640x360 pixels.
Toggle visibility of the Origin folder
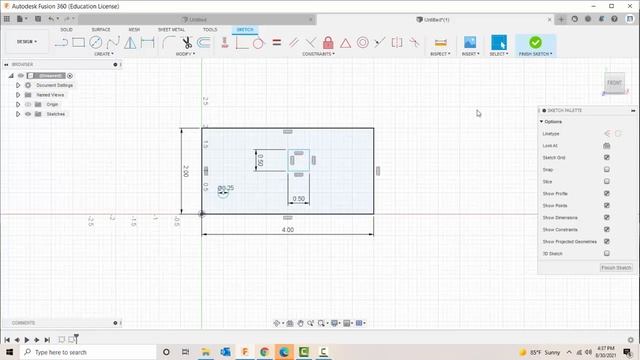point(28,104)
